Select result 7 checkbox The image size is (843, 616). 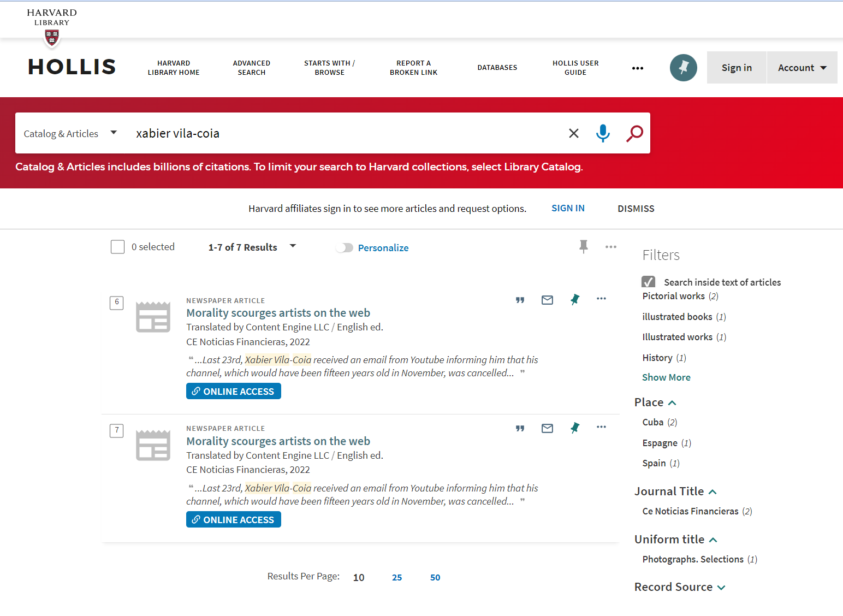coord(117,430)
